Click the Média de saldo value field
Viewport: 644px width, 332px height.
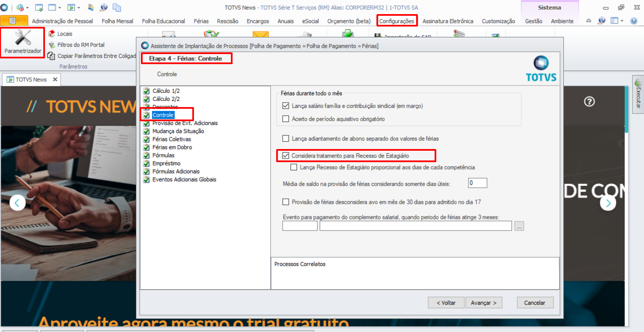pyautogui.click(x=478, y=183)
